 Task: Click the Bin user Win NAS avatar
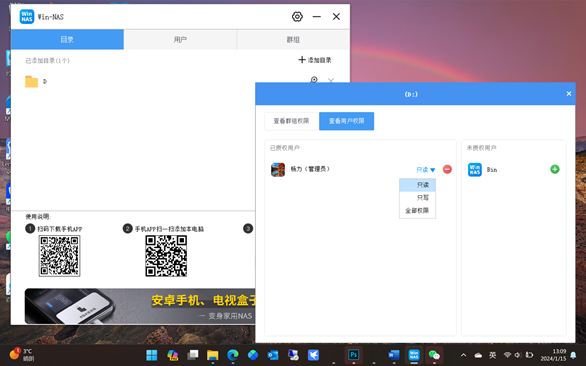coord(475,169)
